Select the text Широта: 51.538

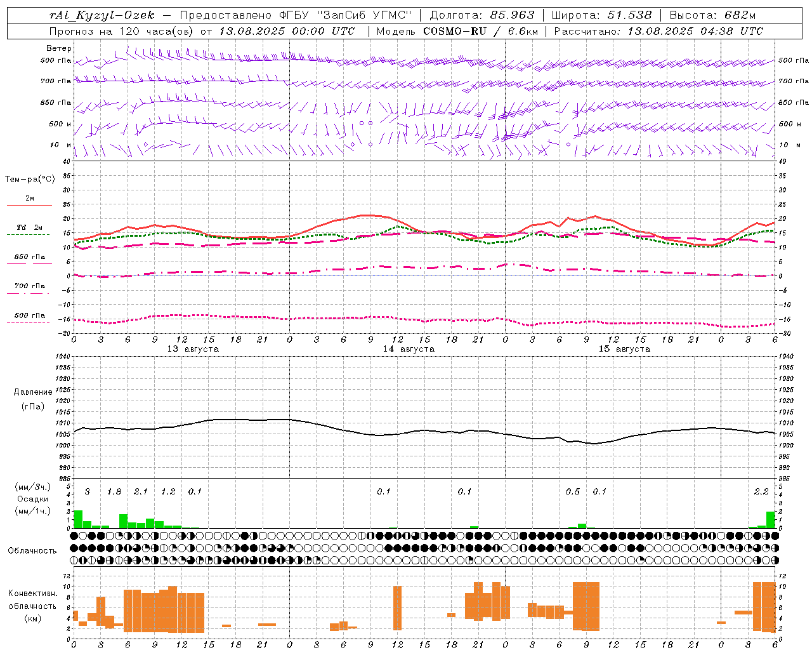coord(601,15)
